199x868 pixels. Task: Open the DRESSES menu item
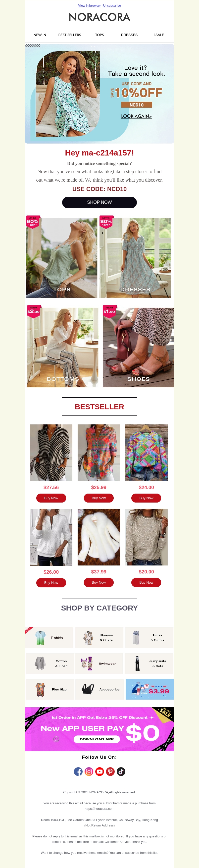129,35
